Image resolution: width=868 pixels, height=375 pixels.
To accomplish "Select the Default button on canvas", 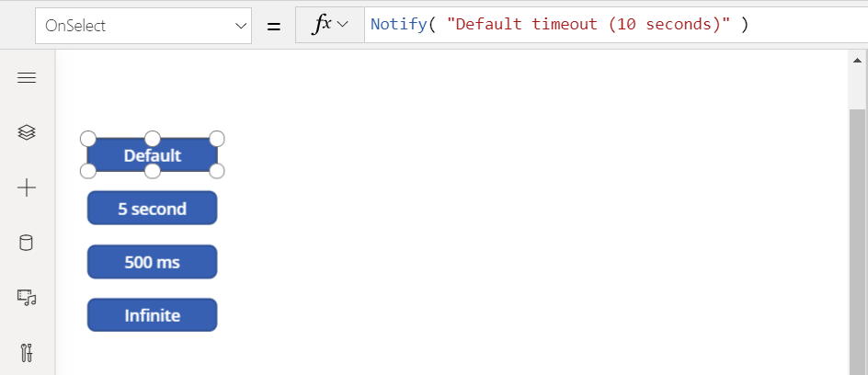I will click(153, 155).
